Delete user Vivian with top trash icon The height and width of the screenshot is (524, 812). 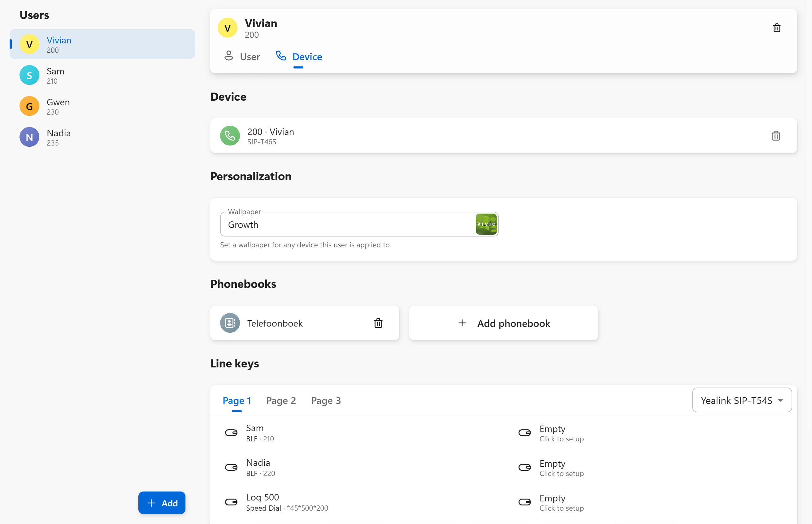click(x=776, y=28)
